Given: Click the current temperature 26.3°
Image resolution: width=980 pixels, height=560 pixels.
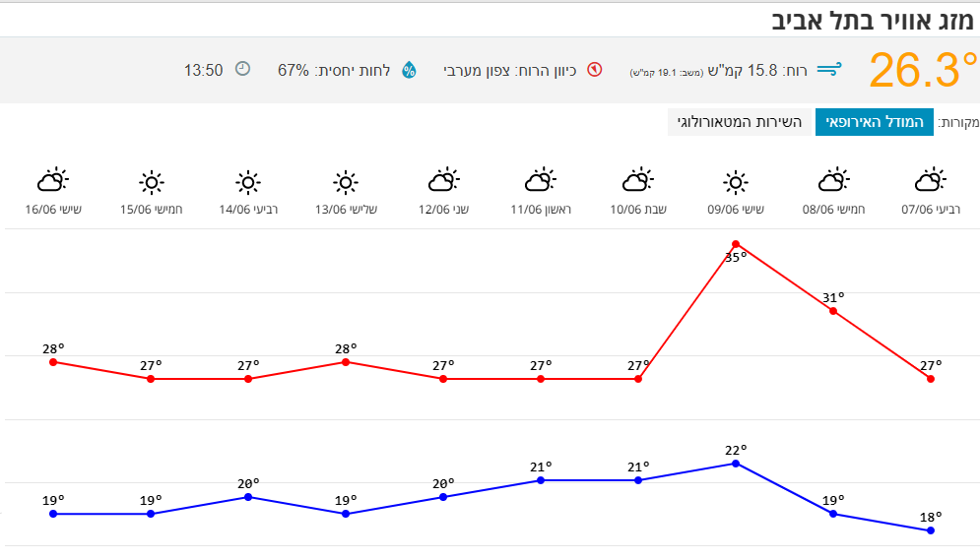Looking at the screenshot, I should tap(921, 71).
